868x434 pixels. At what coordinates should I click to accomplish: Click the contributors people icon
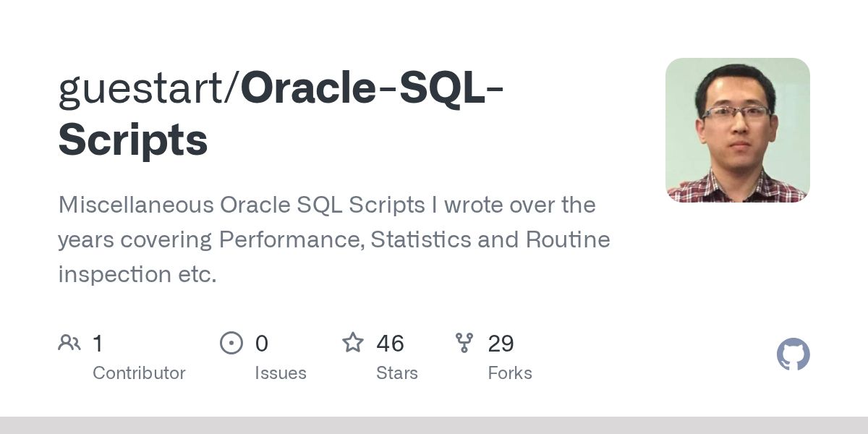[x=69, y=343]
